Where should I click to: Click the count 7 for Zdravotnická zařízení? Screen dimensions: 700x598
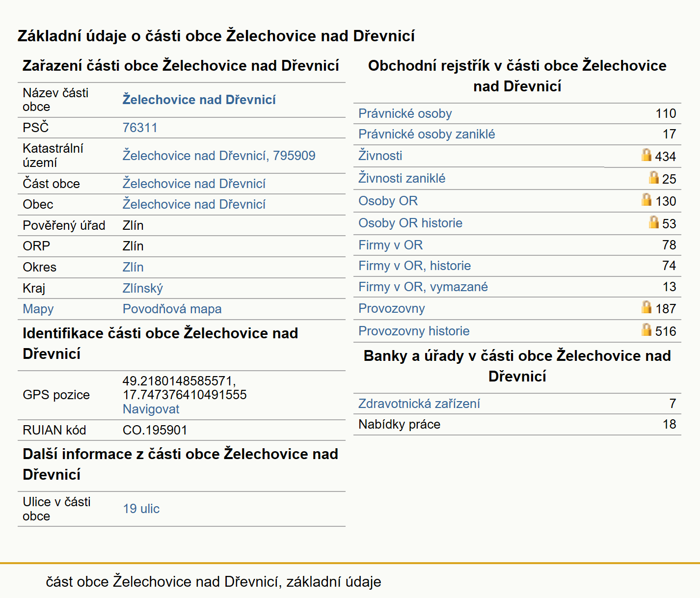(673, 404)
